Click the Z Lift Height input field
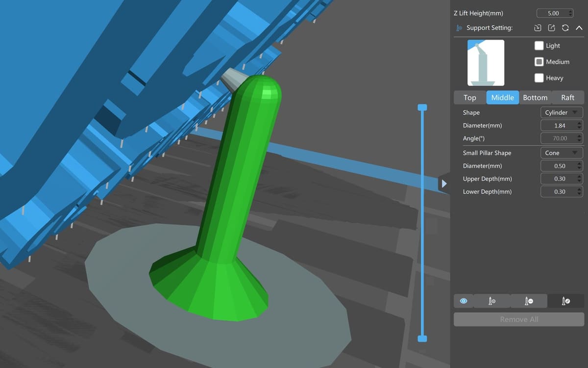588x368 pixels. point(553,13)
